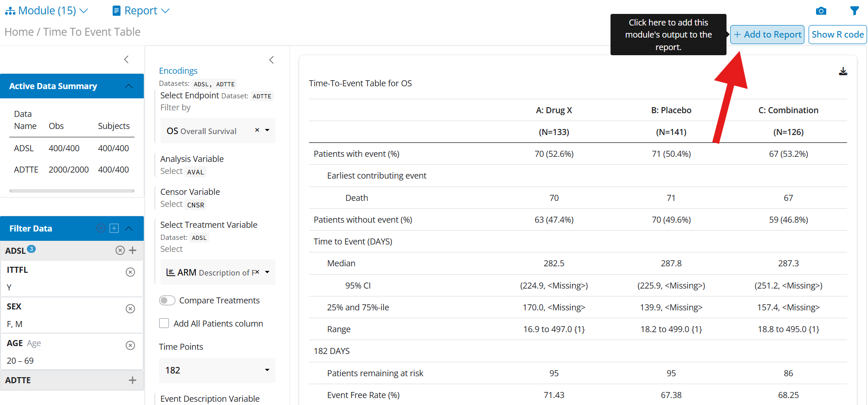Add a new filter variable to ADSL
Viewport: 868px width, 405px height.
(x=133, y=251)
